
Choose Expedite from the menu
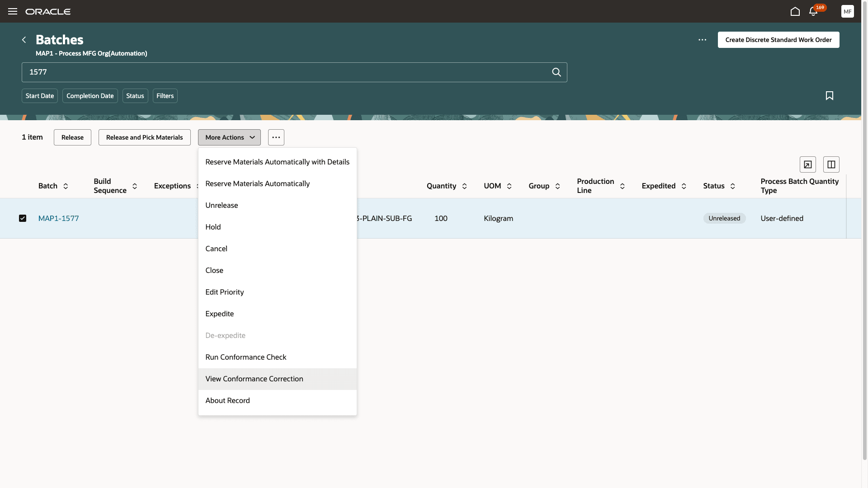pyautogui.click(x=278, y=314)
